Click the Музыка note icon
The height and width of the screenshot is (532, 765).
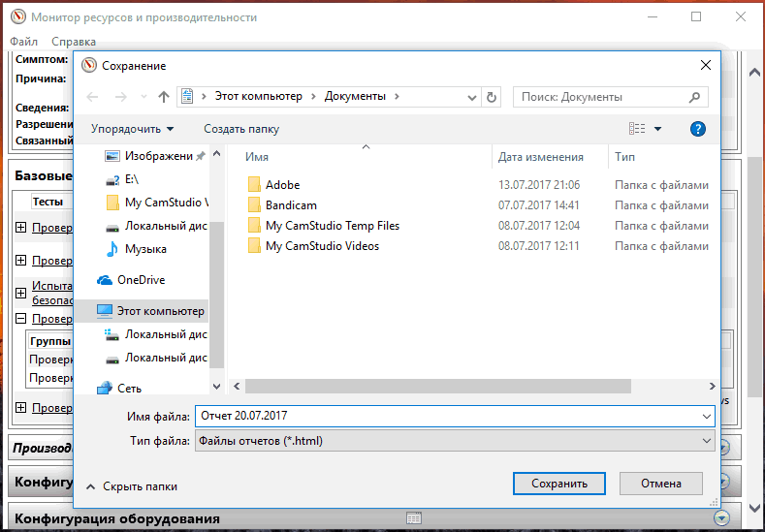pos(112,249)
